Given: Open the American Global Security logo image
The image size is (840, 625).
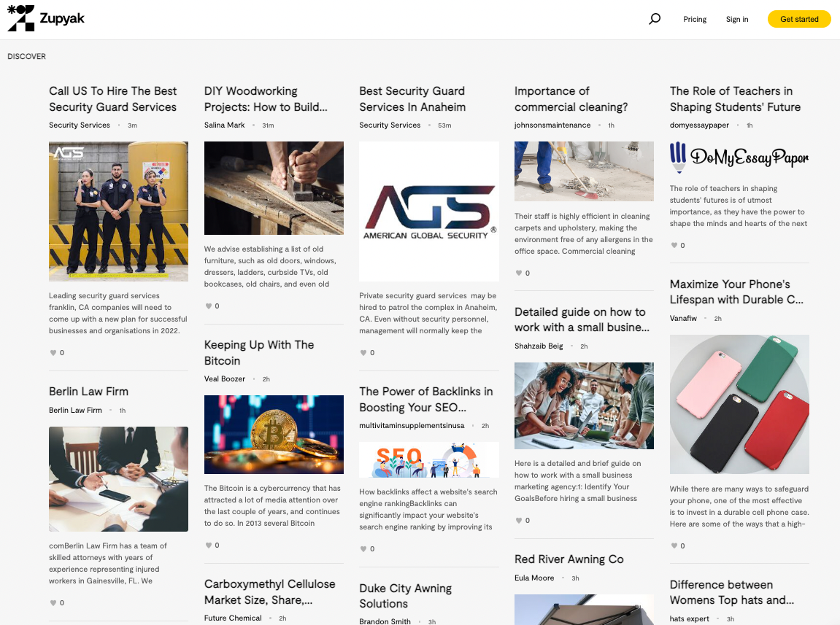Looking at the screenshot, I should tap(429, 211).
